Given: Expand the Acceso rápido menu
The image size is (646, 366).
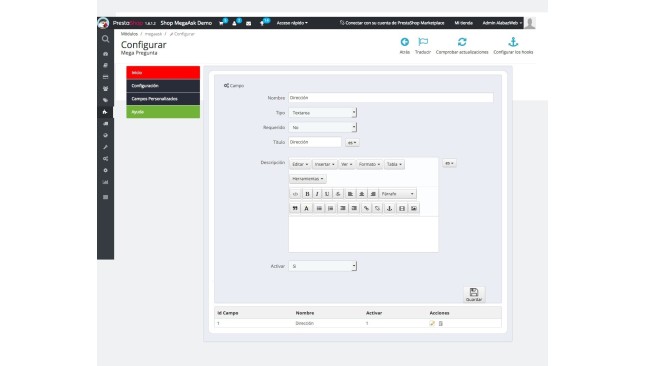Looking at the screenshot, I should [292, 23].
